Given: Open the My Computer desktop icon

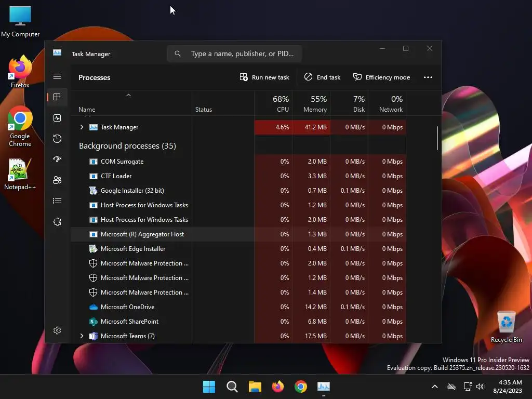Looking at the screenshot, I should (20, 22).
